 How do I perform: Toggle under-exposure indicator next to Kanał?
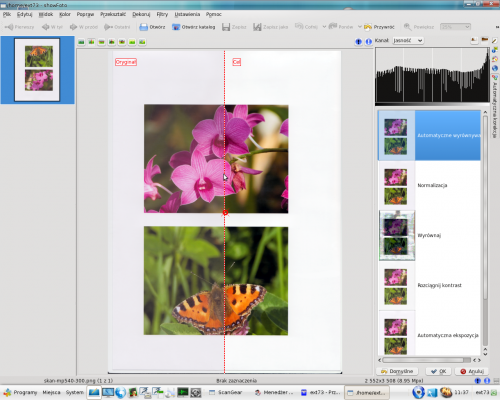(x=358, y=42)
